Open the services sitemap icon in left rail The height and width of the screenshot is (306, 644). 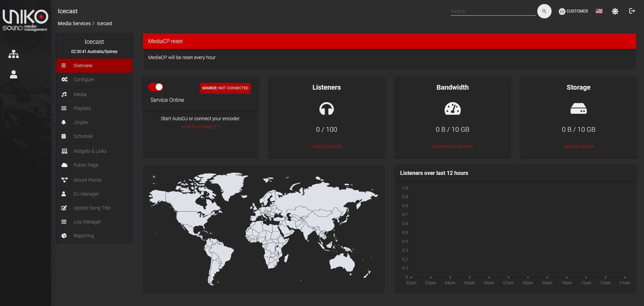14,54
